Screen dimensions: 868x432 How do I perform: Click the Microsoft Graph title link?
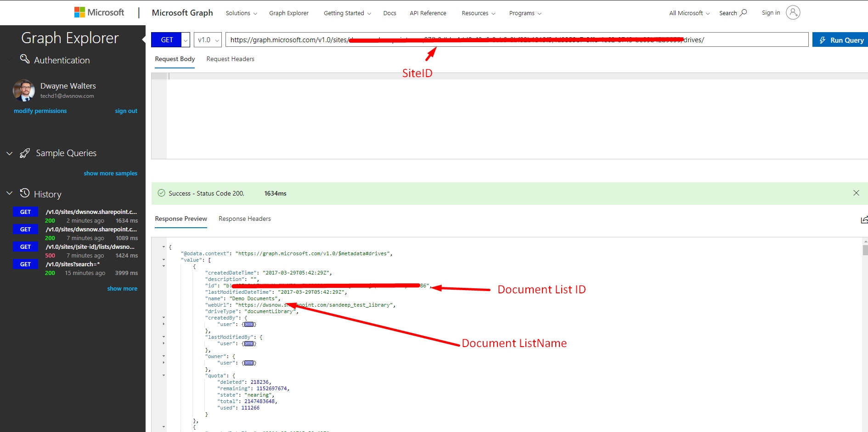click(x=182, y=12)
